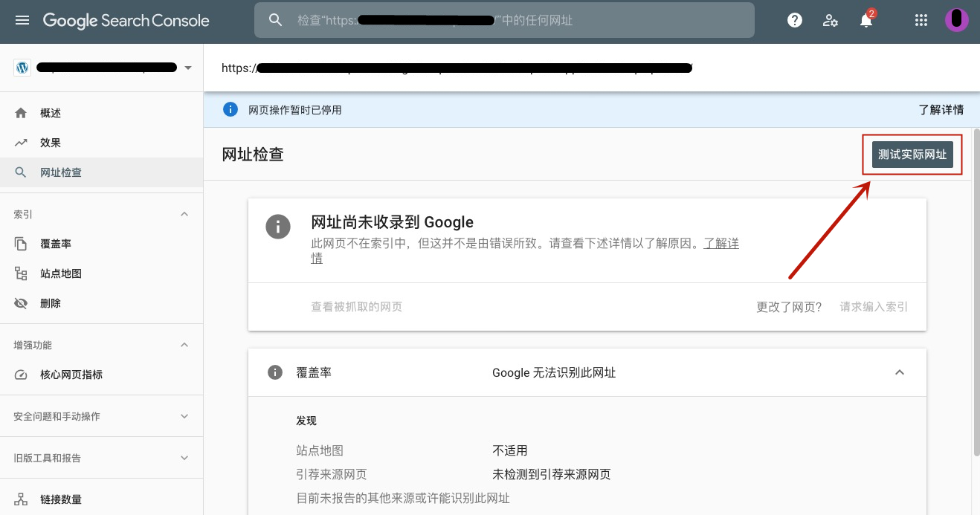The width and height of the screenshot is (980, 515).
Task: Click the URL inspection search field
Action: [x=504, y=20]
